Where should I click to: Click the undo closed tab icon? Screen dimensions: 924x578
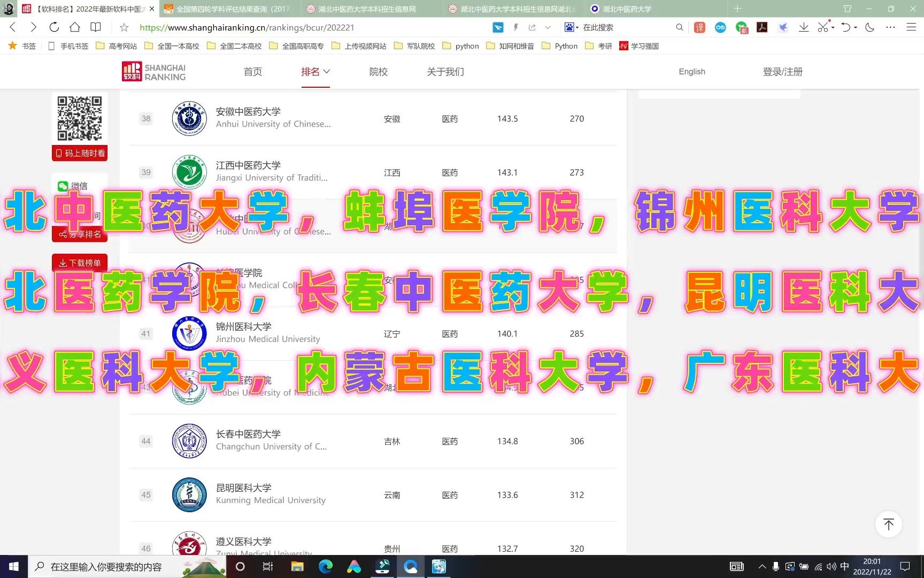coord(846,27)
